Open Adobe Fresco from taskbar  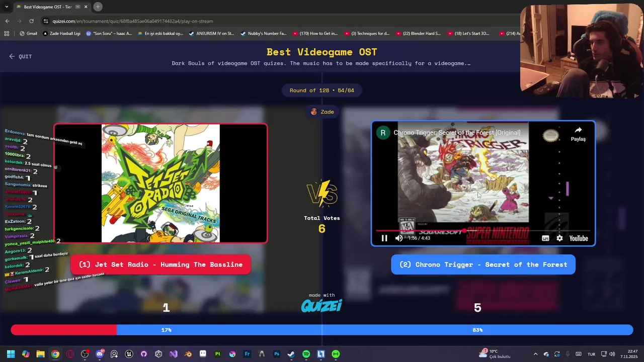tap(247, 354)
